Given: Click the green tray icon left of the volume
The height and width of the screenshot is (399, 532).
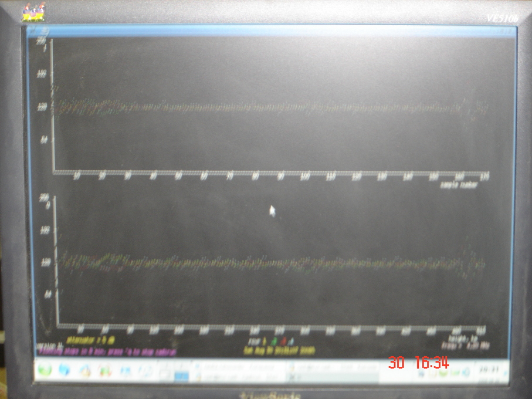Looking at the screenshot, I should [455, 373].
